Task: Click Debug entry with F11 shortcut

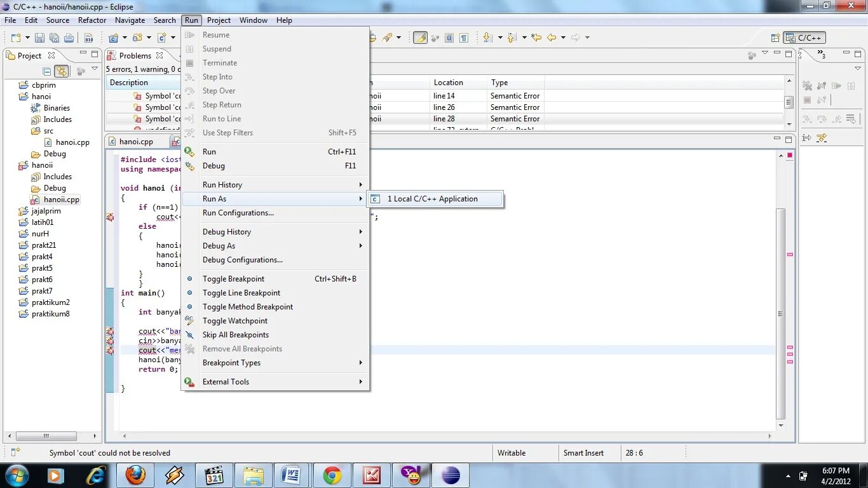Action: (276, 166)
